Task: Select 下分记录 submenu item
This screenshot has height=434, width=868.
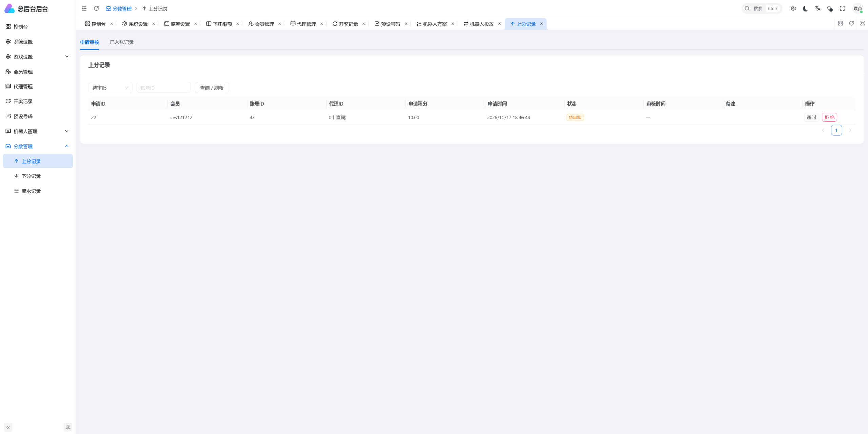Action: (x=38, y=176)
